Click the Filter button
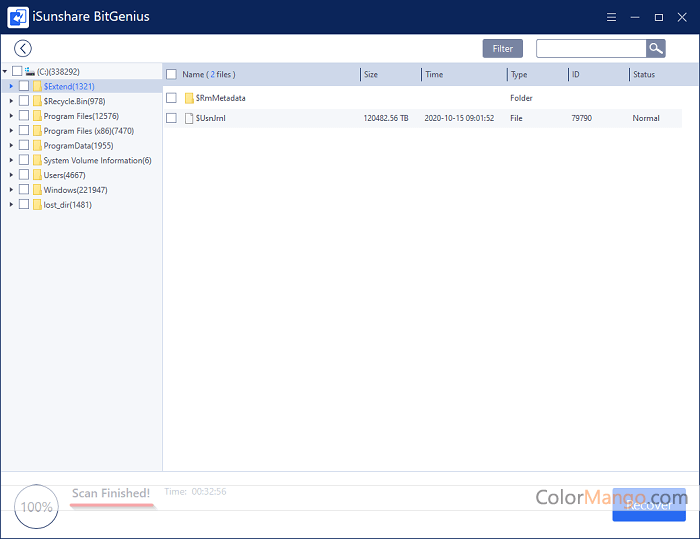Image resolution: width=700 pixels, height=539 pixels. point(502,48)
